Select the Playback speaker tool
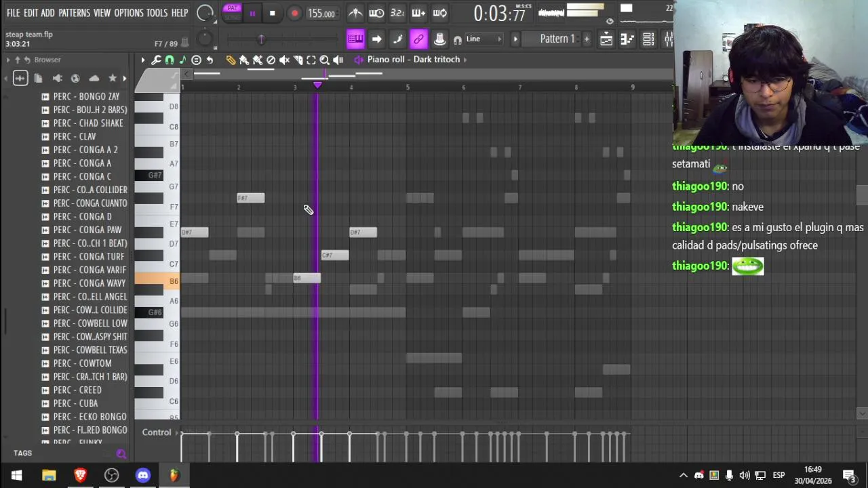The image size is (868, 488). [338, 60]
